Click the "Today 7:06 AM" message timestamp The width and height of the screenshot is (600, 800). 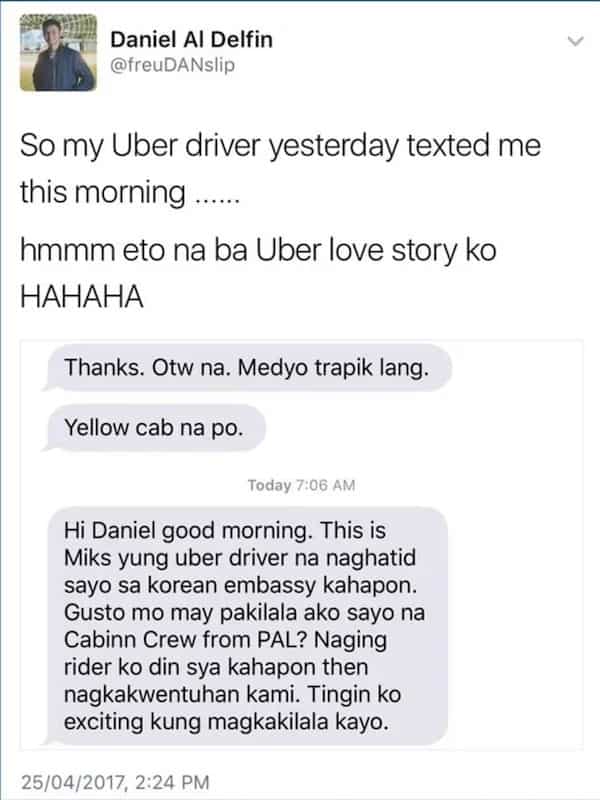301,485
